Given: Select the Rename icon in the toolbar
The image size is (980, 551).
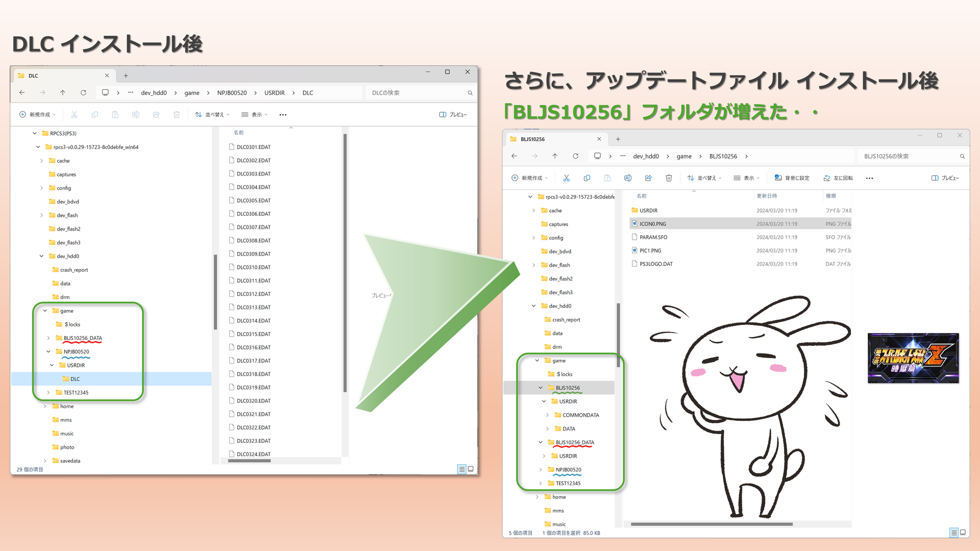Looking at the screenshot, I should [x=135, y=114].
